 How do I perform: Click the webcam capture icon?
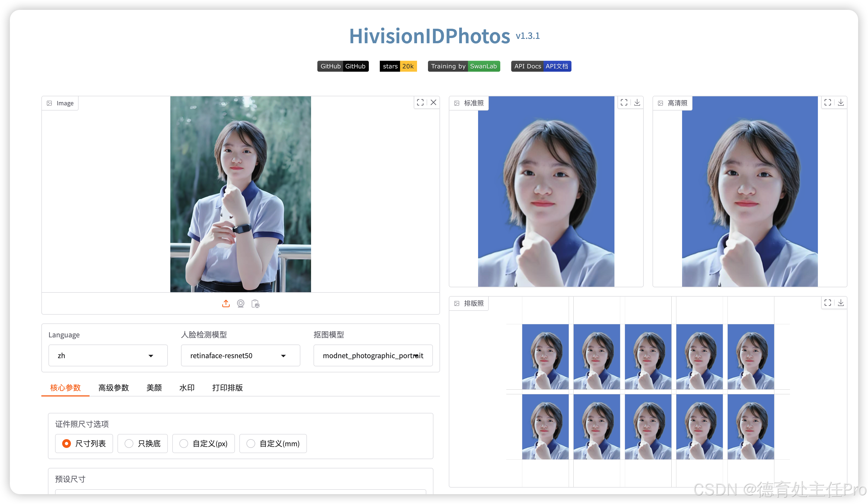240,303
